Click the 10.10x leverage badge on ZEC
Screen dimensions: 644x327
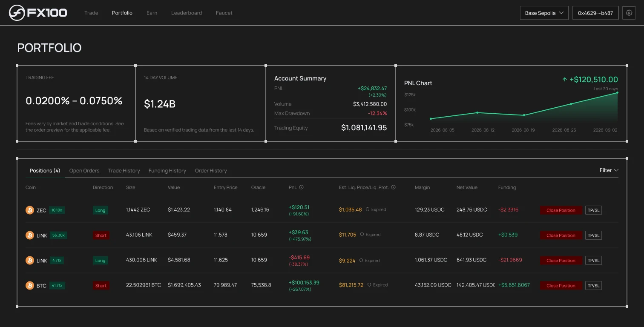[57, 210]
